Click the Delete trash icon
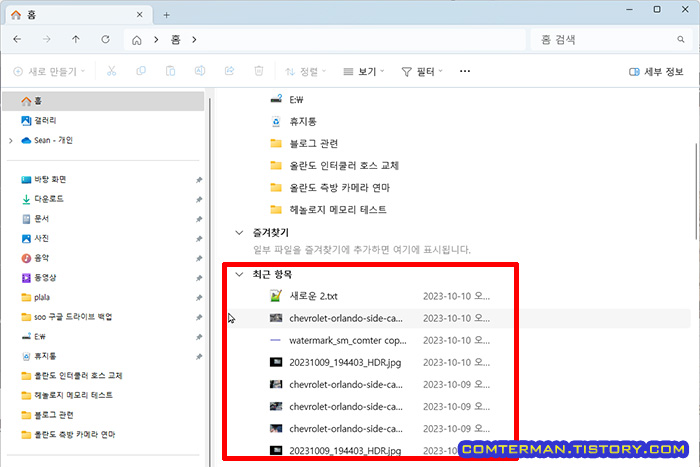Screen dimensions: 700x467 (x=259, y=71)
